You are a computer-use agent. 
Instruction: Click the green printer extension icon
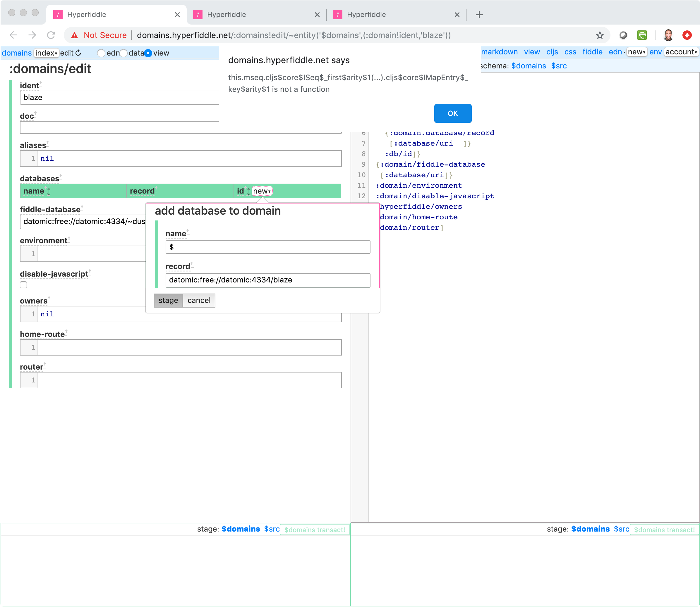pos(642,35)
